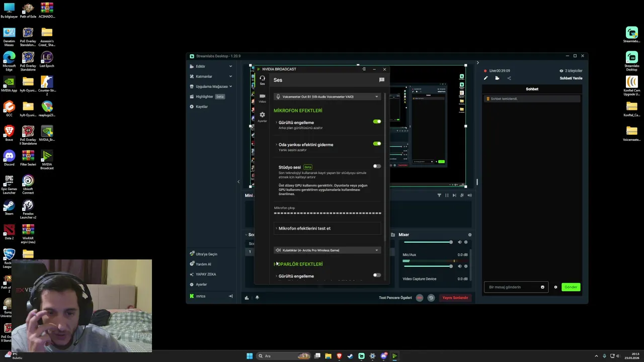
Task: Click the notification bell in Streamlabs footer
Action: pos(257,298)
